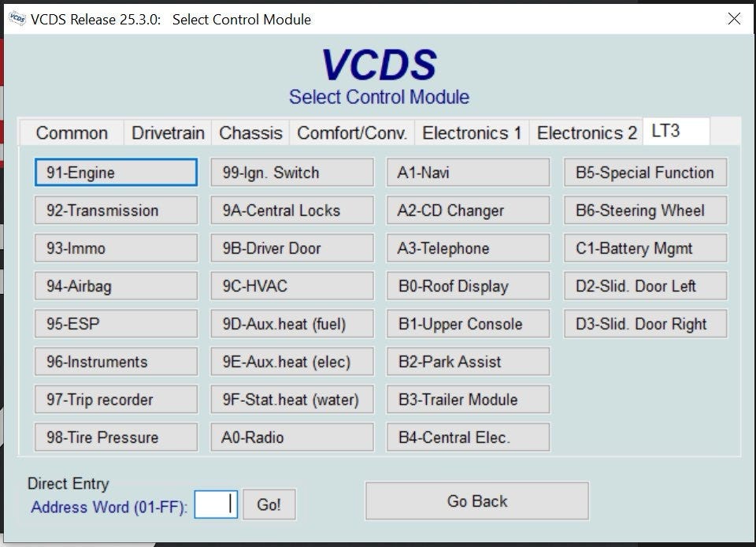Switch to the Common tab
The image size is (756, 547).
pos(72,132)
